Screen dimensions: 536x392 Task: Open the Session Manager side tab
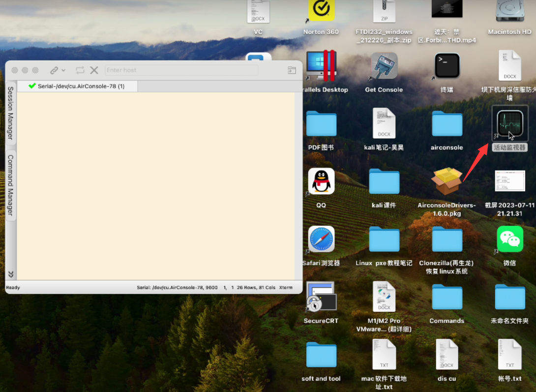click(11, 114)
